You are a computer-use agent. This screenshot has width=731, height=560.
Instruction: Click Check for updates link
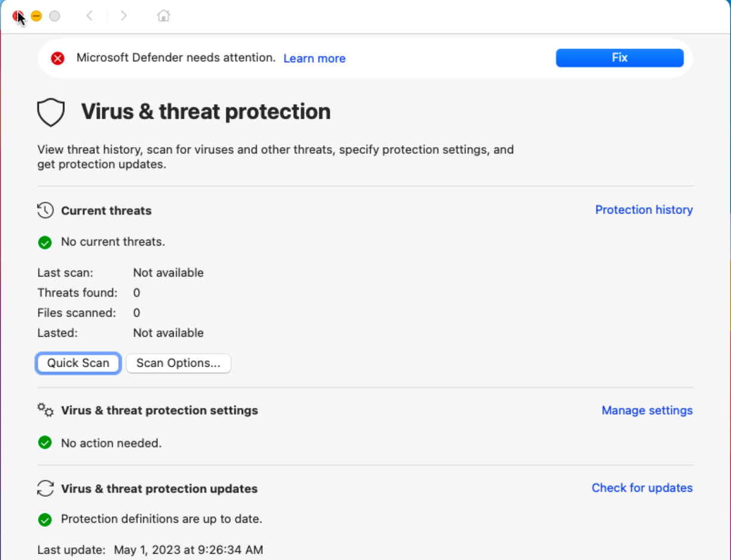642,488
